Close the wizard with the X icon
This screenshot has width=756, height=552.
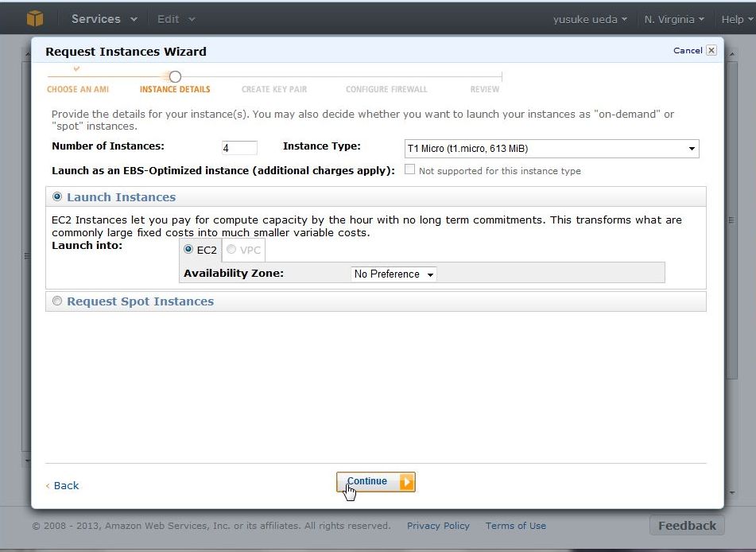(711, 50)
